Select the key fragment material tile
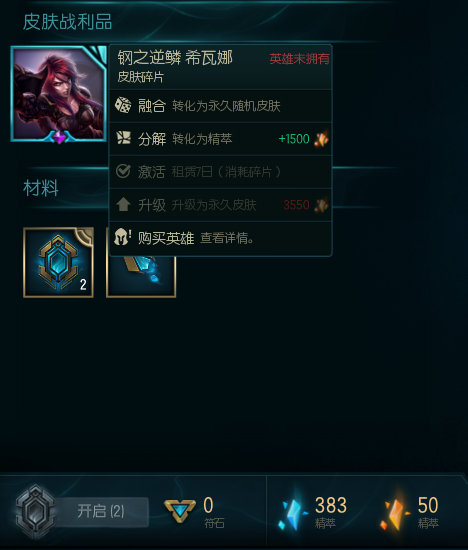468x550 pixels. [141, 277]
